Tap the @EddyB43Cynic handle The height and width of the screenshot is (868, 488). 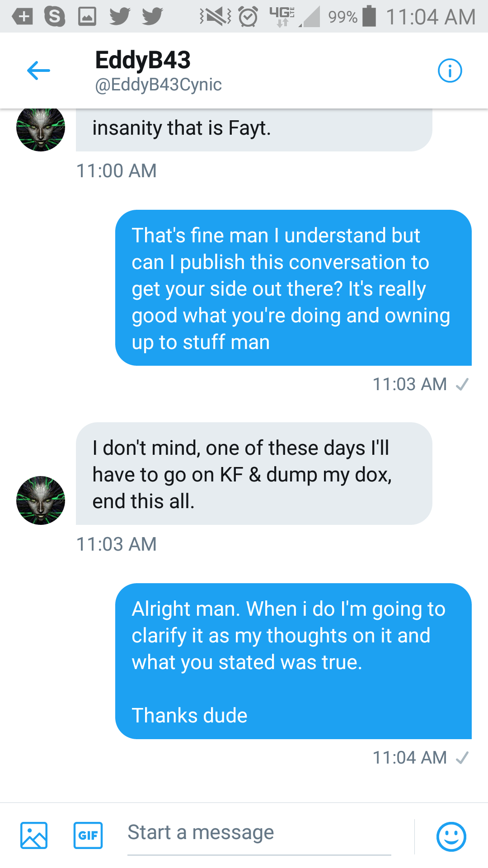tap(158, 85)
